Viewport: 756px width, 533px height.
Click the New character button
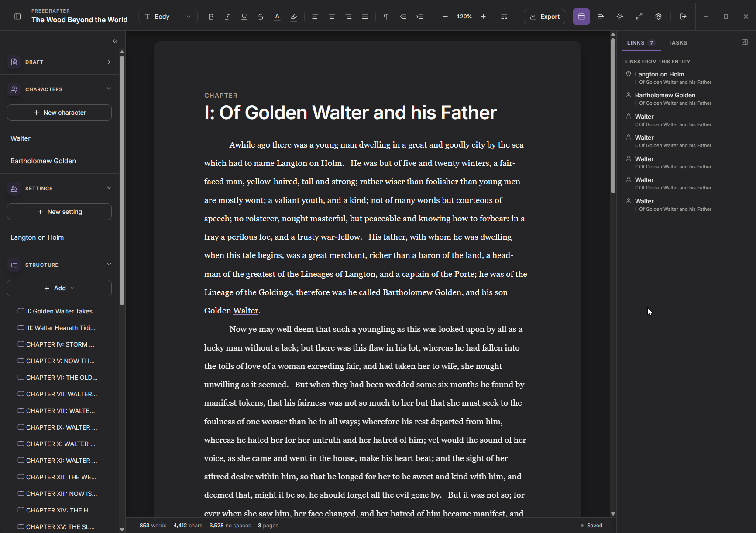click(x=59, y=113)
